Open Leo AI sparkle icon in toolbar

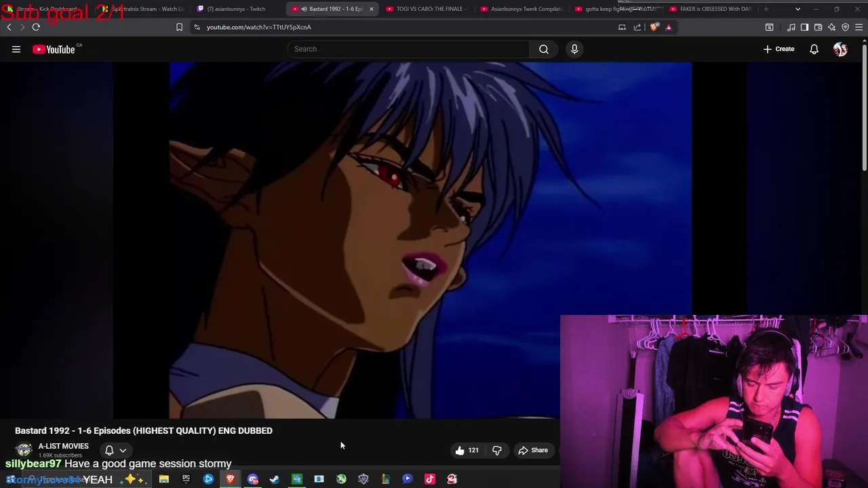pos(831,27)
